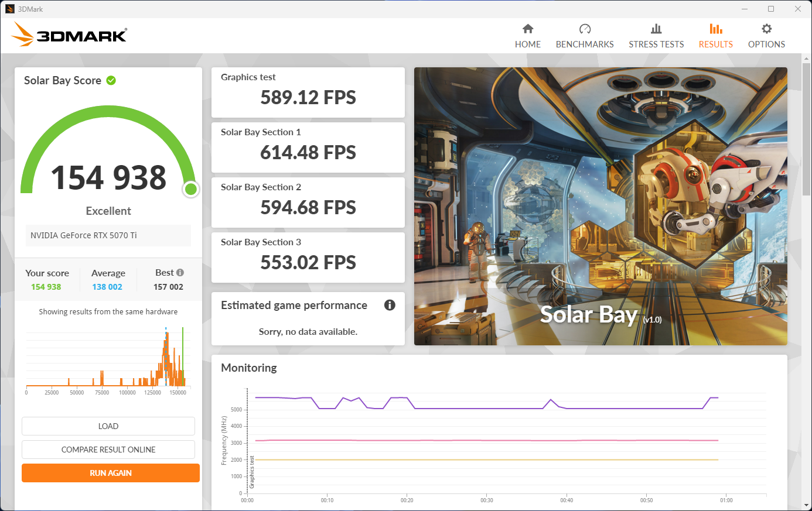This screenshot has width=812, height=511.
Task: Select the BENCHMARKS tab label
Action: (585, 44)
